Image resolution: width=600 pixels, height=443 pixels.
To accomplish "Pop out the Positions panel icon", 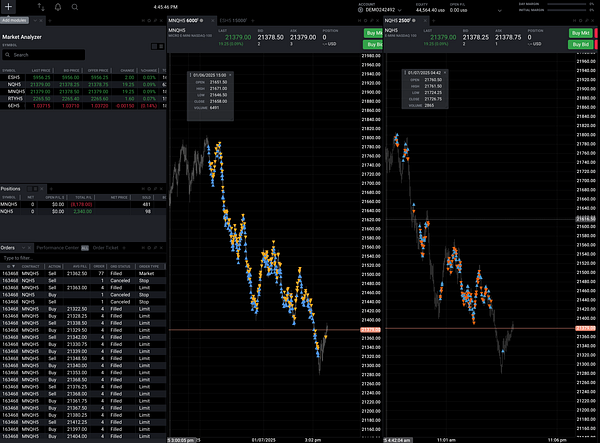I will click(x=155, y=189).
